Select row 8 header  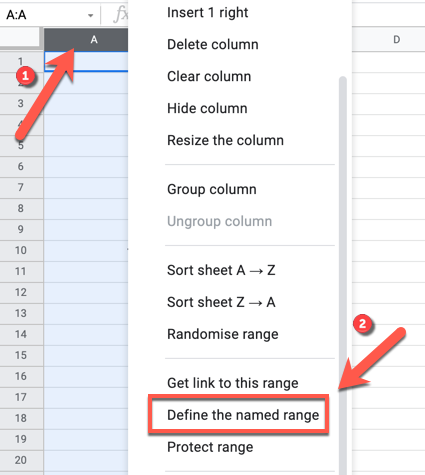point(21,209)
